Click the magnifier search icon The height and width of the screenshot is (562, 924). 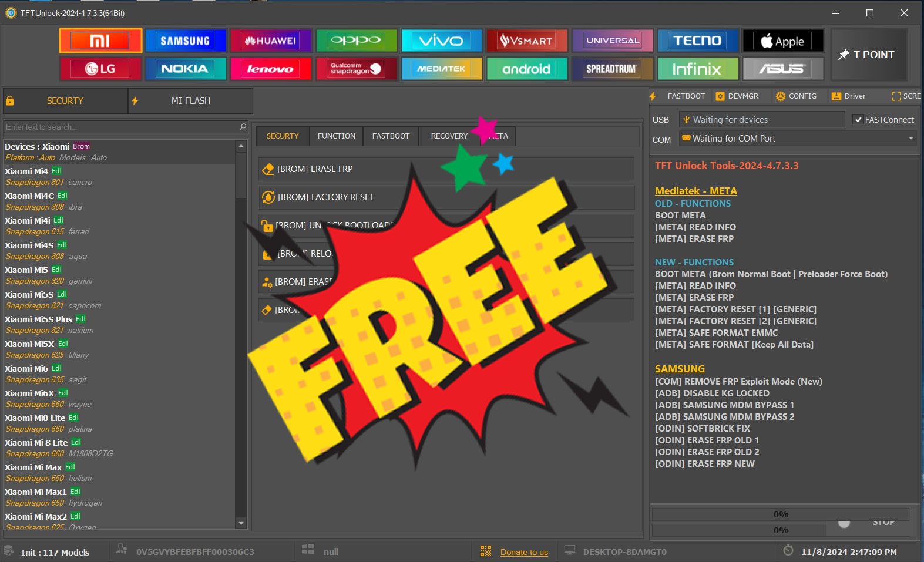243,127
